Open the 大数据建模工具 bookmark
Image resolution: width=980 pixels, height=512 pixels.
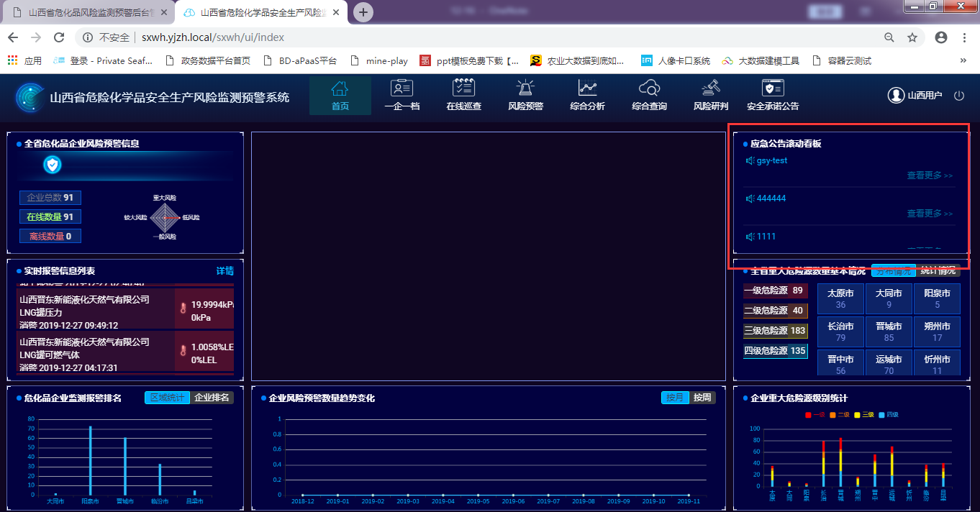click(x=761, y=61)
